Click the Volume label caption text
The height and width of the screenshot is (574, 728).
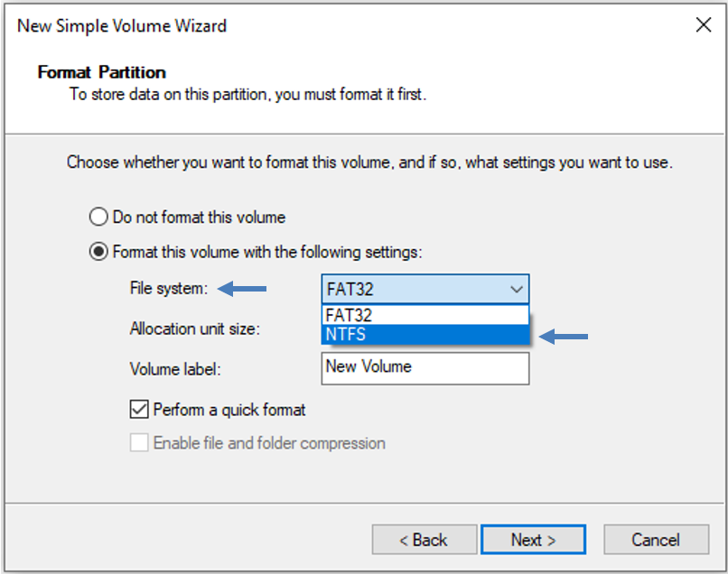click(x=175, y=369)
